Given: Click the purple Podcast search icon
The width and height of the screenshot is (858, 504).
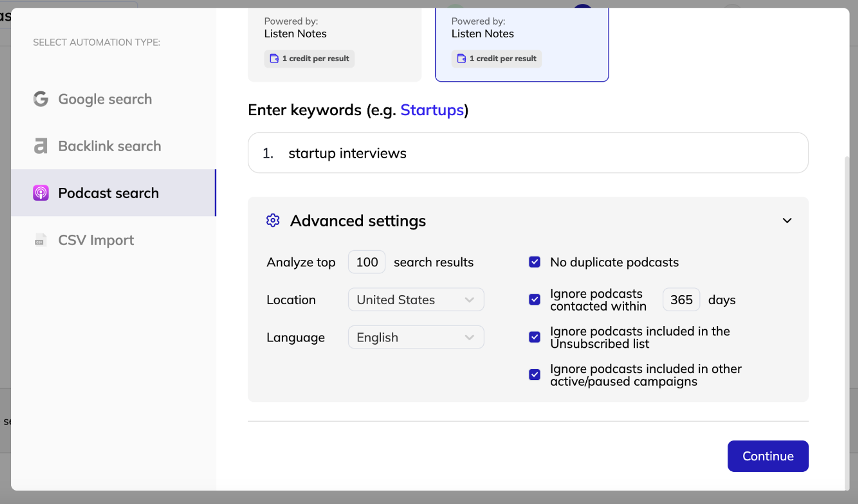Looking at the screenshot, I should coord(40,193).
